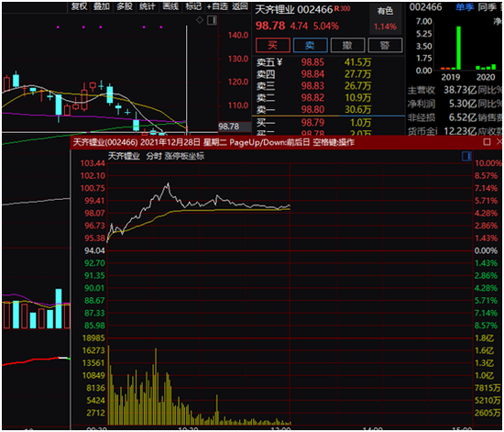Select the 卖五 price 98.85
504x432 pixels.
pos(312,62)
